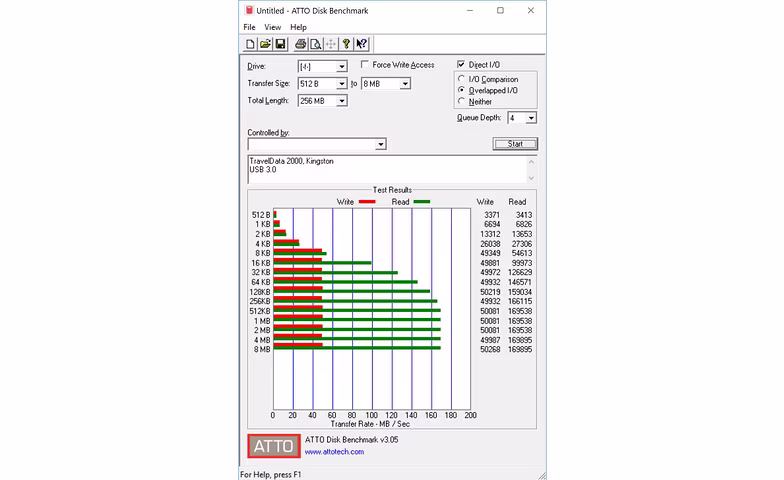The image size is (784, 480).
Task: Click the 16 KB read value 99973
Action: pyautogui.click(x=522, y=263)
